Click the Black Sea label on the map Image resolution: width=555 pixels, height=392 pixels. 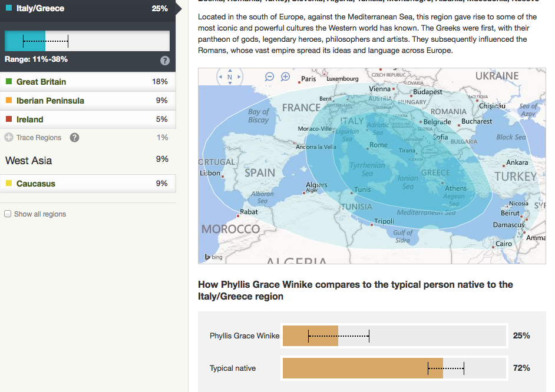(511, 137)
